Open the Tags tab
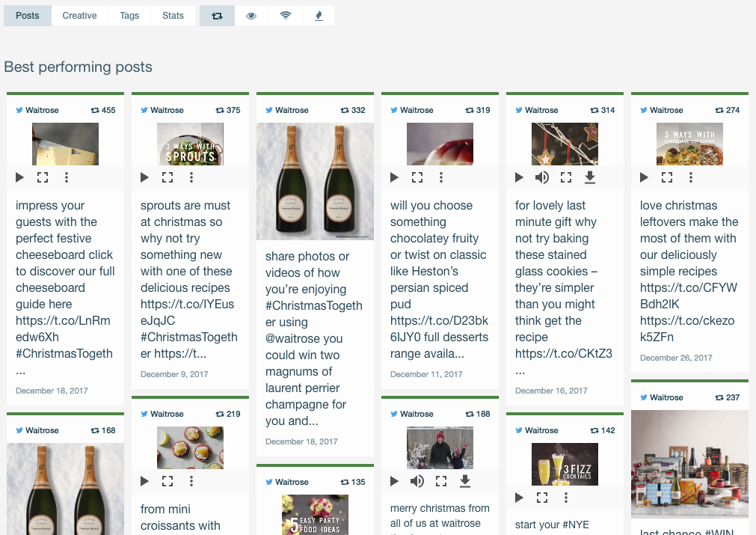 pyautogui.click(x=129, y=16)
